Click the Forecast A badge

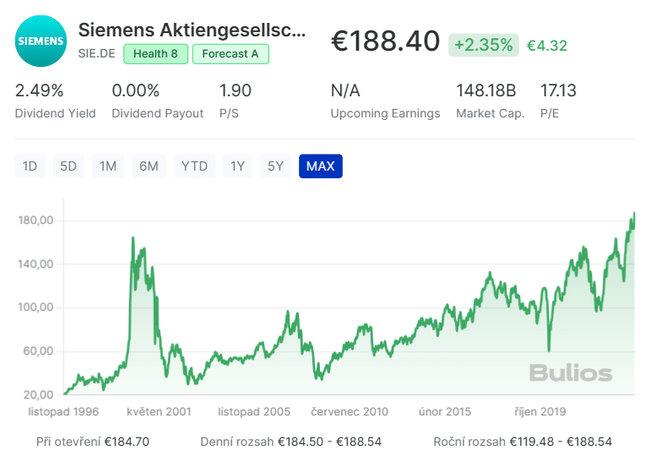[229, 53]
